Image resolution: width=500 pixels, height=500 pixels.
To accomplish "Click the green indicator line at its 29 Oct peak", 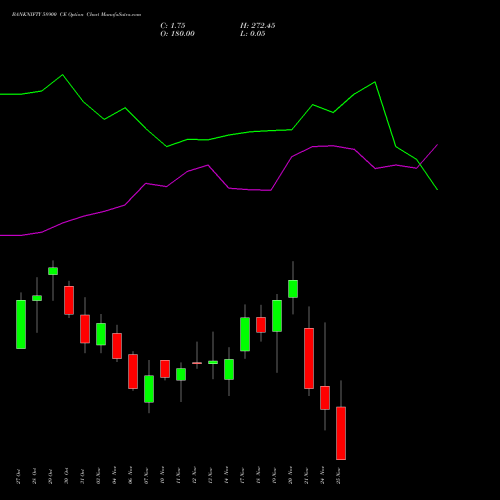I will 63,75.
